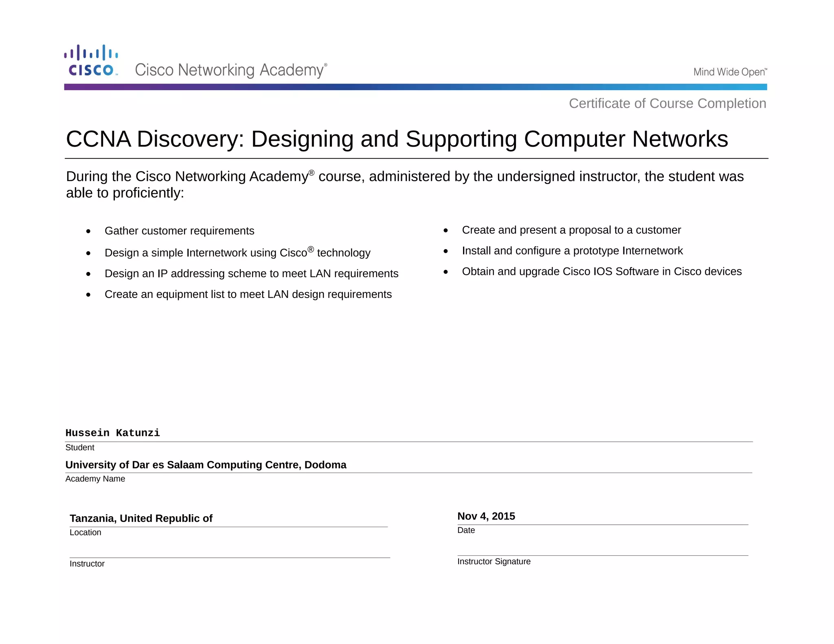This screenshot has height=644, width=834.
Task: Click the CCNA Discovery course title
Action: (397, 139)
